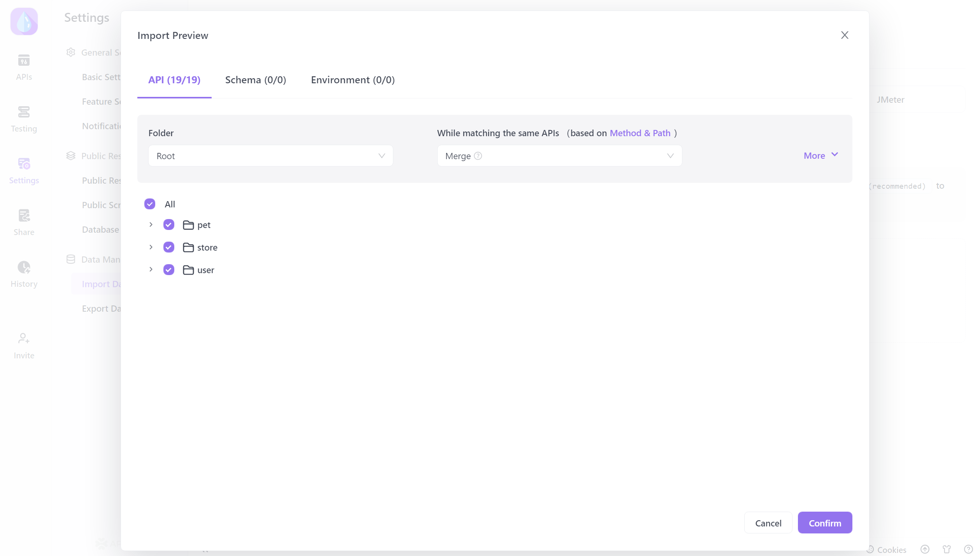This screenshot has height=556, width=980.
Task: Open the APIs section in sidebar
Action: (24, 67)
